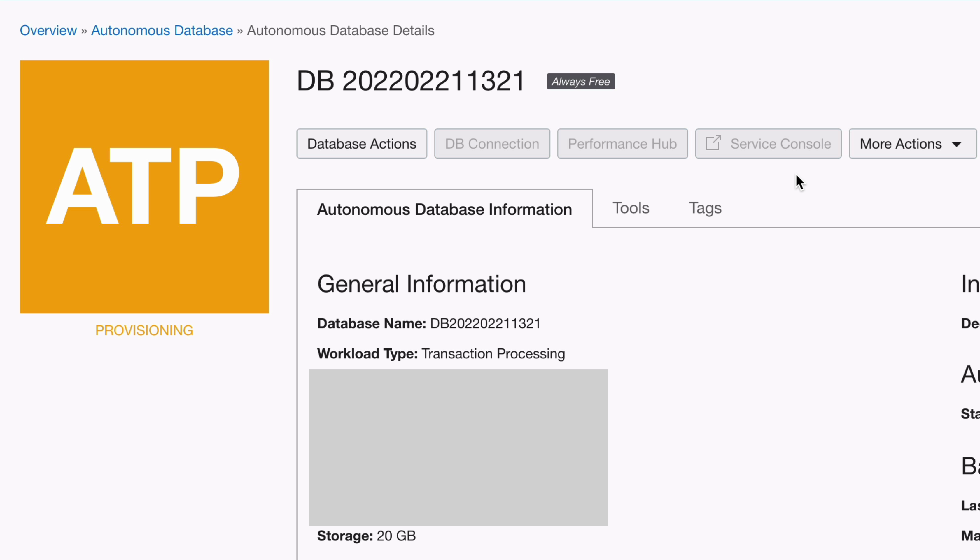Select the Autonomous Database Information tab
Screen dimensions: 980x560
click(444, 209)
